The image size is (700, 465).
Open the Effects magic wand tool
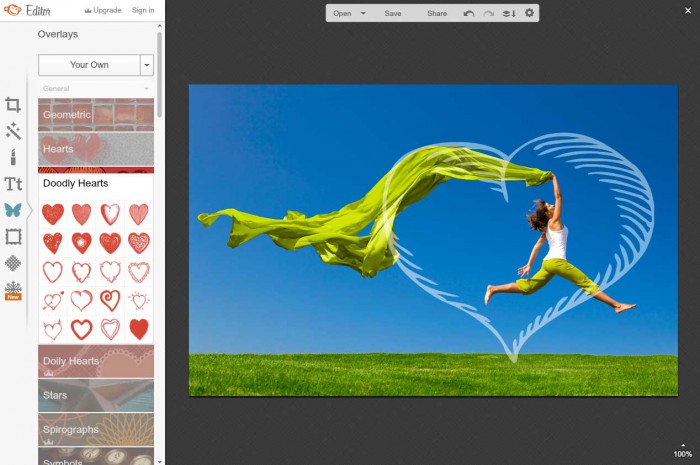(x=13, y=131)
